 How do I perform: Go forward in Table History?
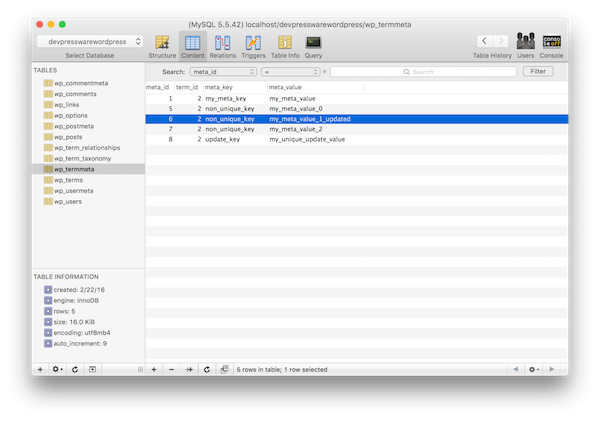pos(501,41)
